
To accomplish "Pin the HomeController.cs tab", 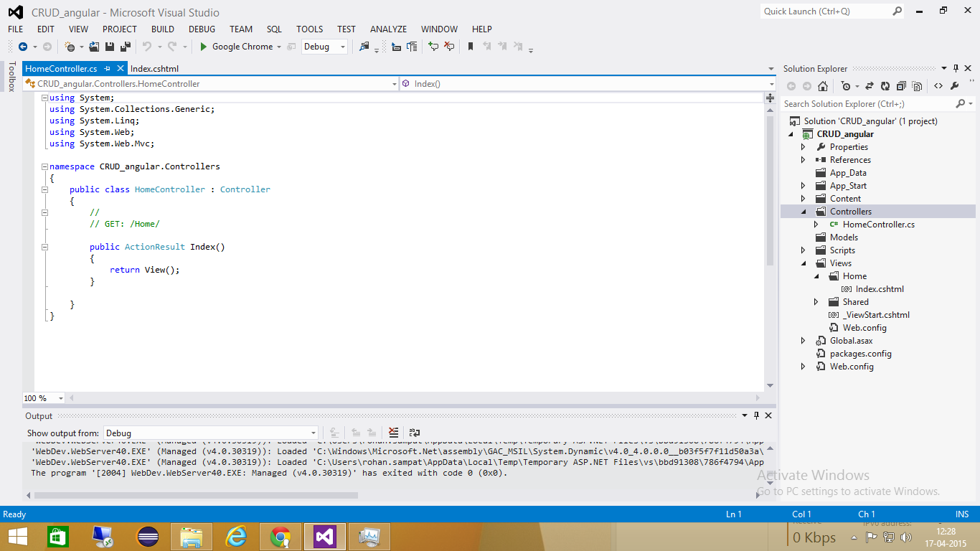I will click(x=107, y=69).
